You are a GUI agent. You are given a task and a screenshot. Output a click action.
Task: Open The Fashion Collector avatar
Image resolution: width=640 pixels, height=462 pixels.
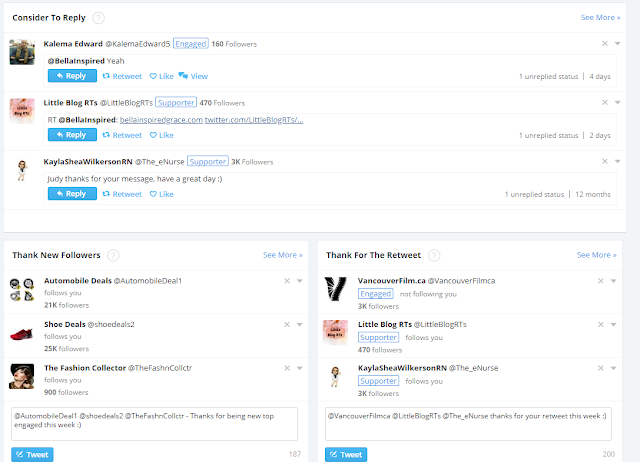(22, 376)
